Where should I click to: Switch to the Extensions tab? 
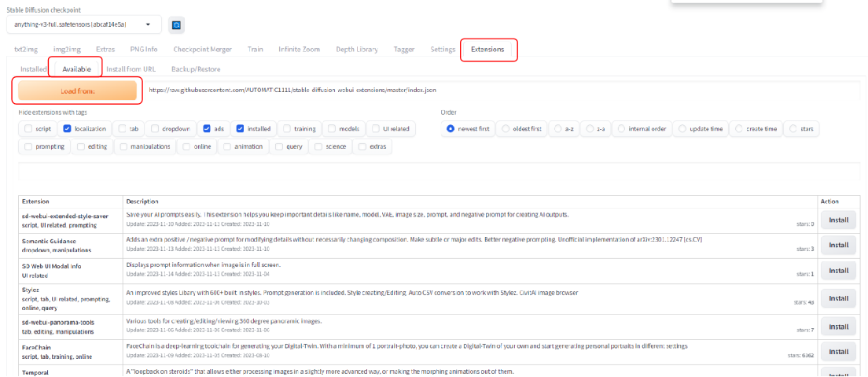click(487, 50)
